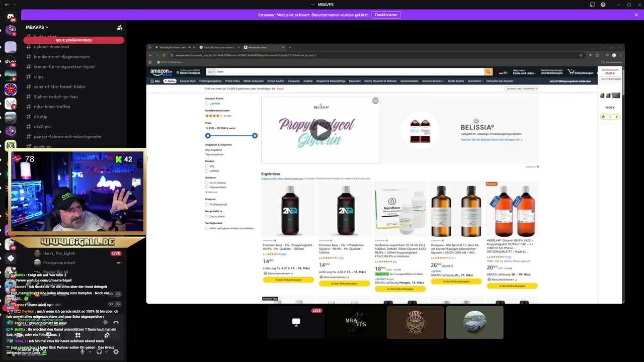Screen dimensions: 644x362
Task: Click the right price range slider handle
Action: click(x=255, y=136)
